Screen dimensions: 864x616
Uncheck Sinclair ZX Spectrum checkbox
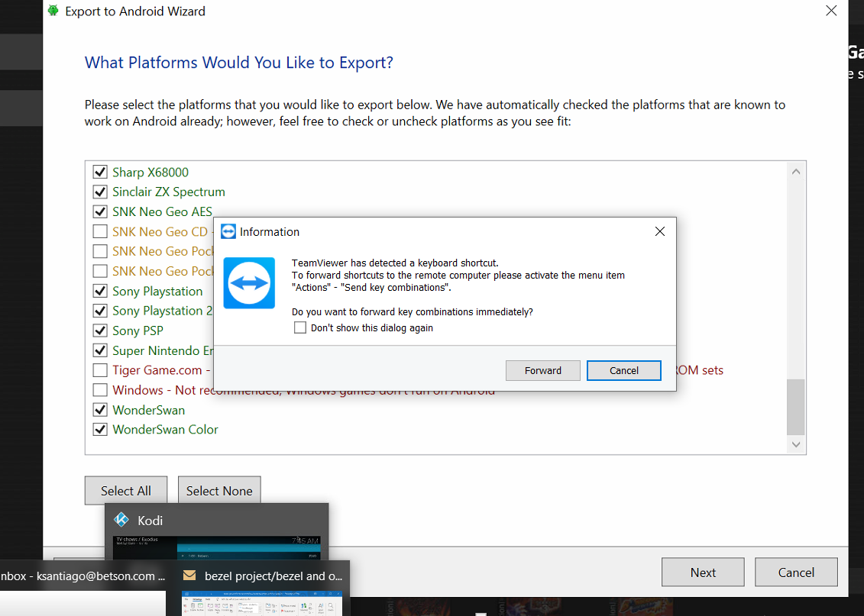click(100, 192)
